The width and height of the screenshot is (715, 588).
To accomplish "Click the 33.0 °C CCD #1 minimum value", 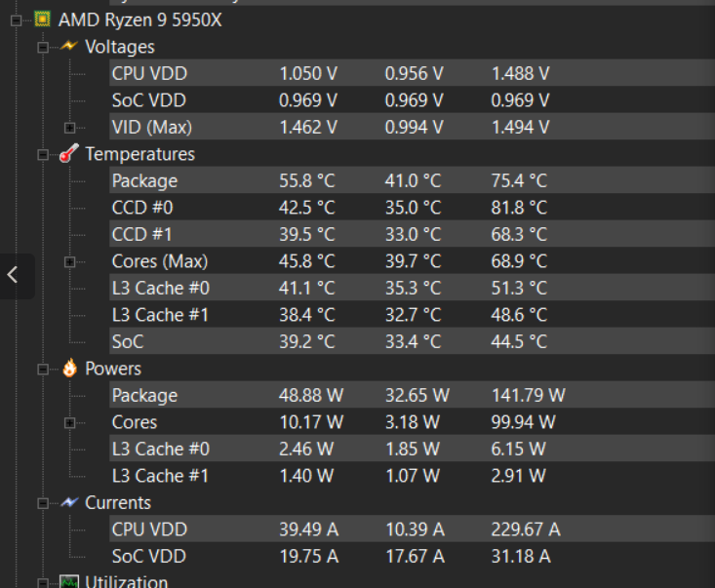I will 414,235.
